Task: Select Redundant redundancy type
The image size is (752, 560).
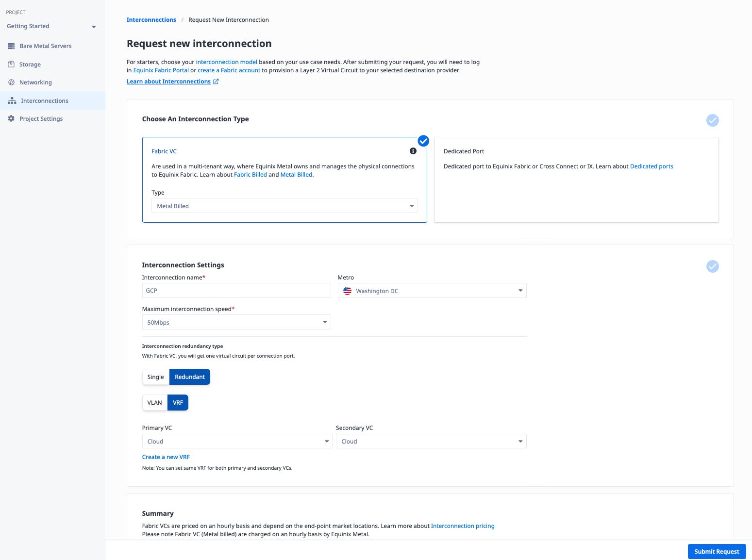Action: pyautogui.click(x=190, y=377)
